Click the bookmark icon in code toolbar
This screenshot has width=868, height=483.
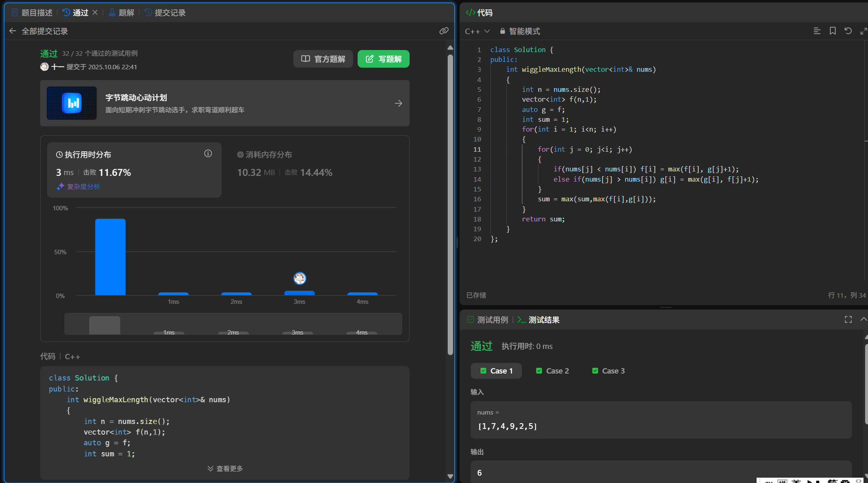[832, 31]
